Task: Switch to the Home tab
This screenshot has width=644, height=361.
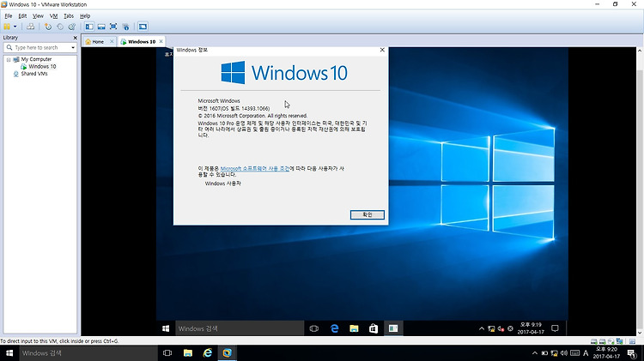Action: [97, 42]
